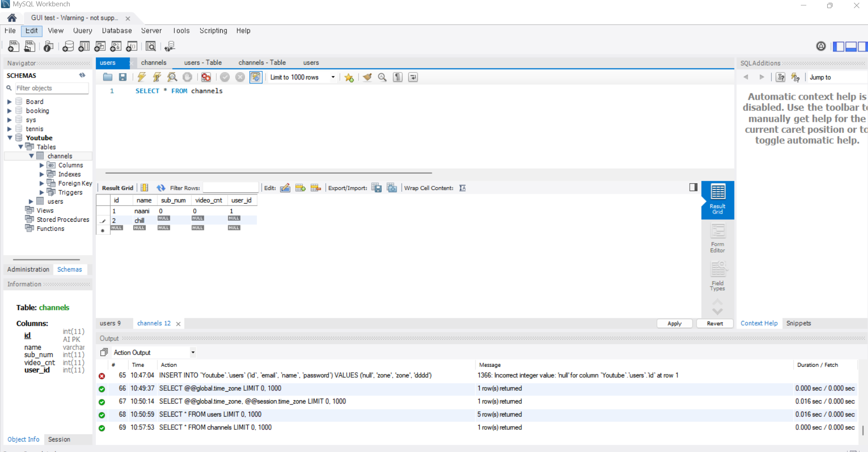The image size is (868, 452).
Task: Expand the tennis schema
Action: tap(10, 129)
